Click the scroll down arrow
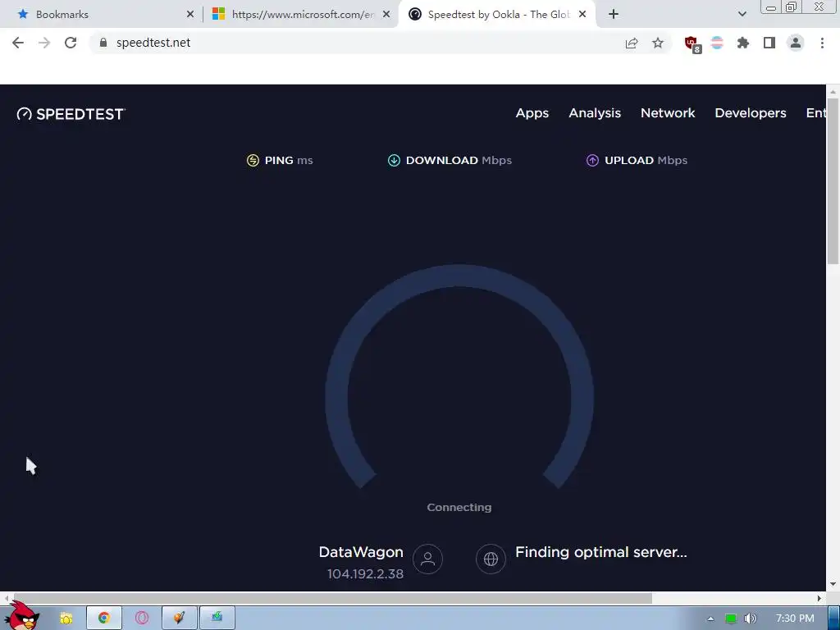The height and width of the screenshot is (630, 840). click(x=833, y=584)
